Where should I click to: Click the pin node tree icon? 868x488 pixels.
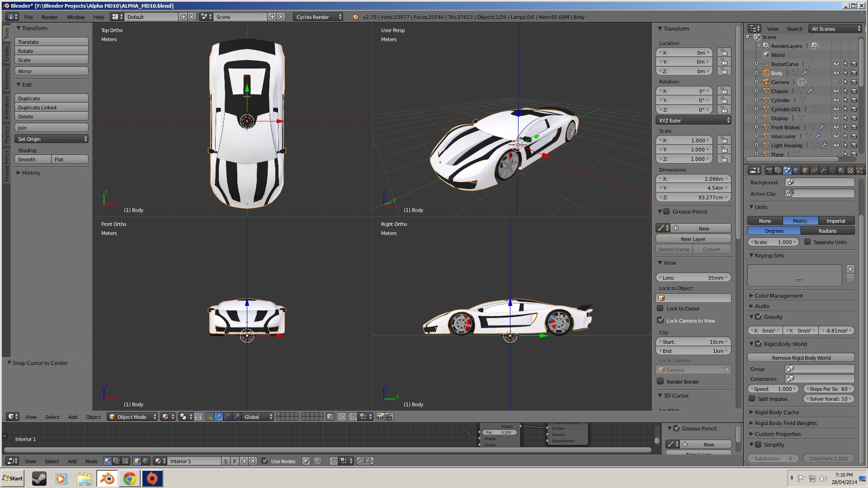(306, 461)
